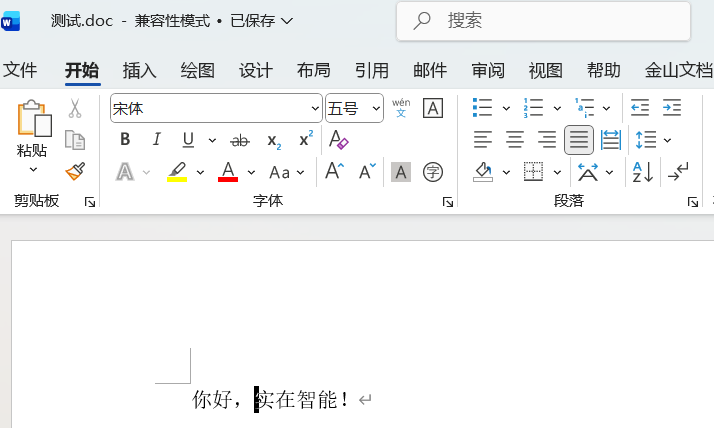Image resolution: width=714 pixels, height=428 pixels.
Task: Increase paragraph indent
Action: click(x=672, y=108)
